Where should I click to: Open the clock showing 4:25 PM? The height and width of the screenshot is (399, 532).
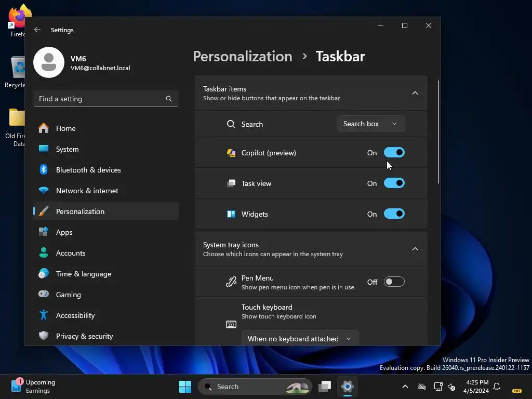click(477, 387)
